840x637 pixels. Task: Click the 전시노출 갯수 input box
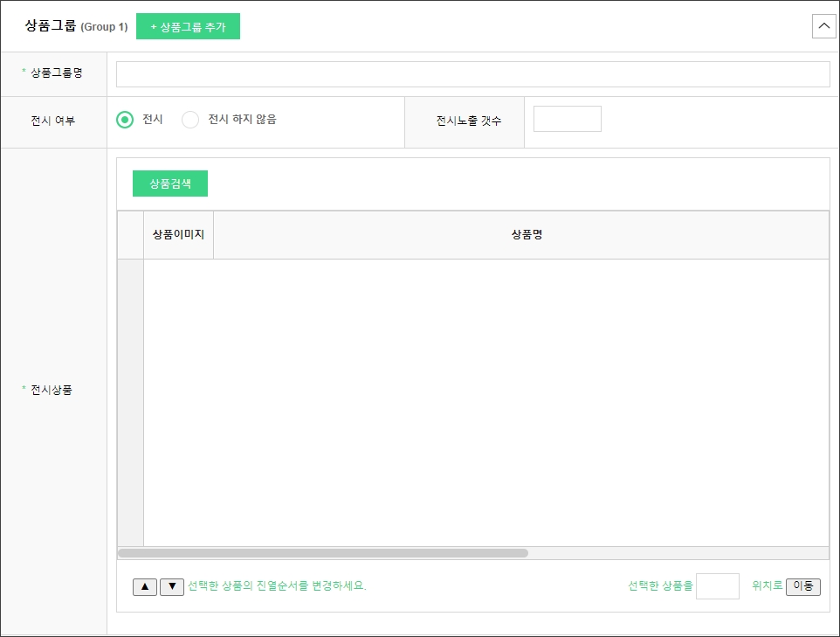click(x=567, y=119)
